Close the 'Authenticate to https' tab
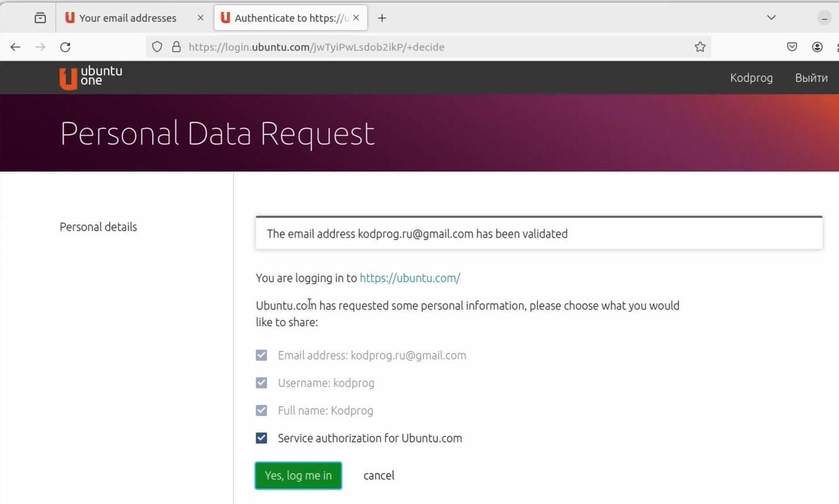Screen dimensions: 839x504 coord(356,18)
